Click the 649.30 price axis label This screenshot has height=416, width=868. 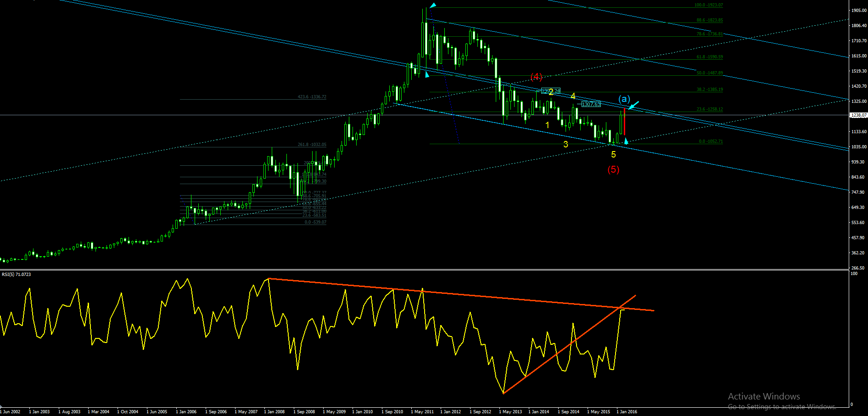[858, 208]
